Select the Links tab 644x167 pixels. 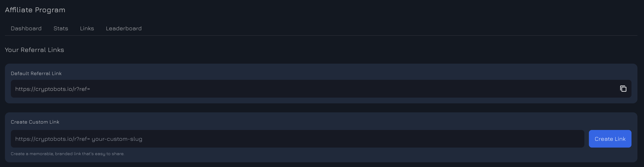pyautogui.click(x=87, y=28)
